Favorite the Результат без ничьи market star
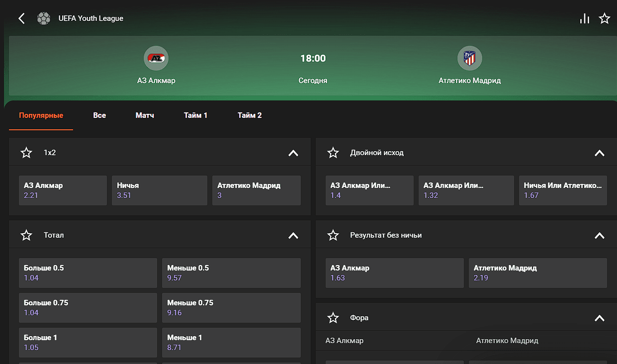The image size is (617, 364). pos(333,235)
